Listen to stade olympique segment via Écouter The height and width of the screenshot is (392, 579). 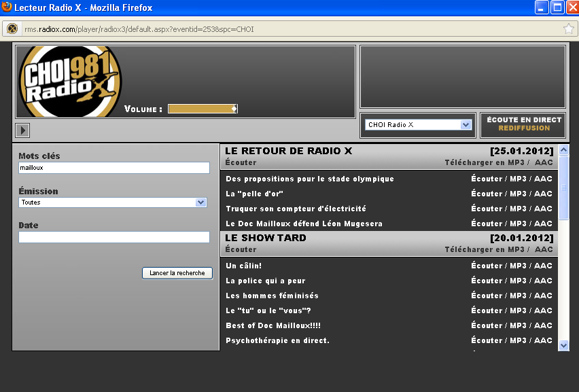(487, 179)
